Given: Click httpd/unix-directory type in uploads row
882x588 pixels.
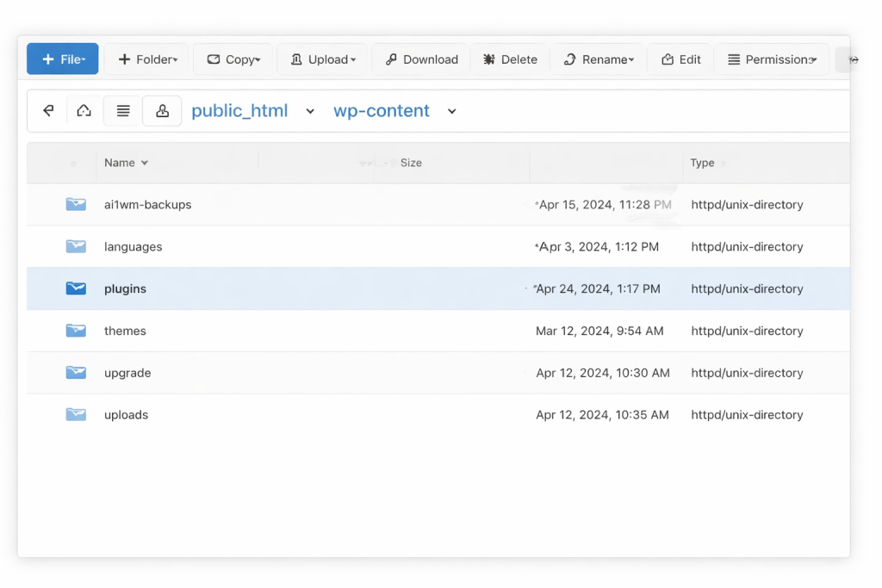Looking at the screenshot, I should click(747, 415).
